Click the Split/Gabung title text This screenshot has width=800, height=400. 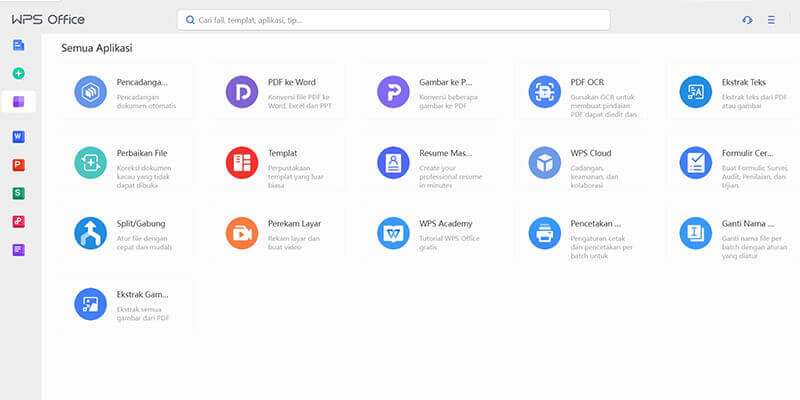141,223
